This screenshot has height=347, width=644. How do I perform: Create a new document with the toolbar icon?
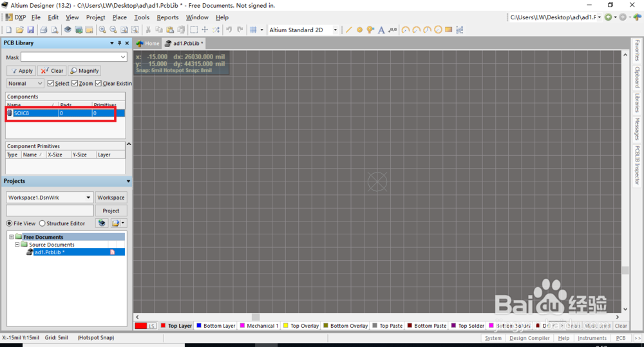(x=8, y=30)
